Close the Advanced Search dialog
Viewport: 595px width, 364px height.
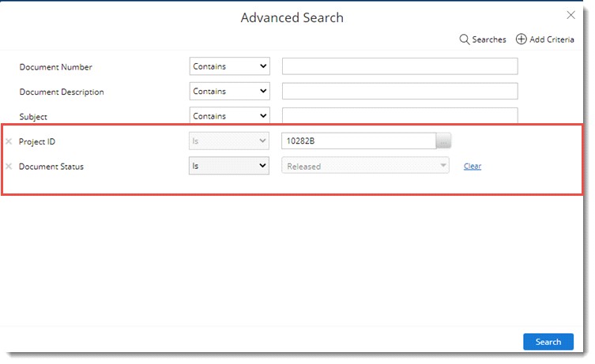point(571,15)
